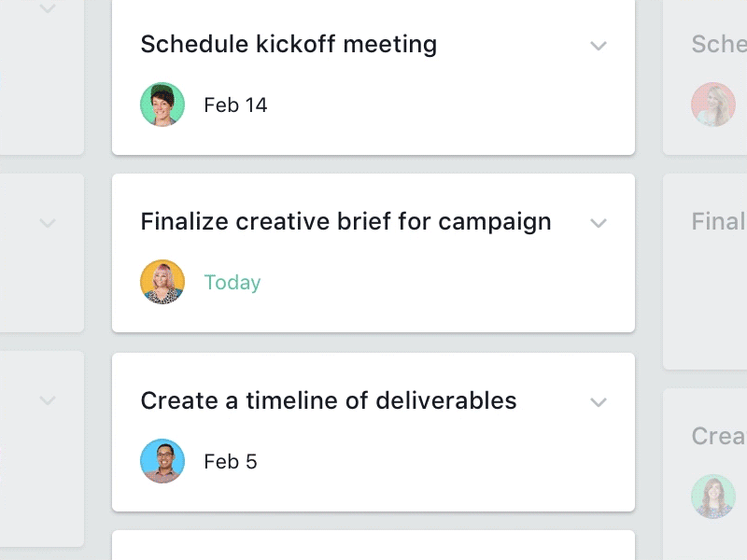Click the Today due date label
The image size is (747, 560).
tap(232, 282)
